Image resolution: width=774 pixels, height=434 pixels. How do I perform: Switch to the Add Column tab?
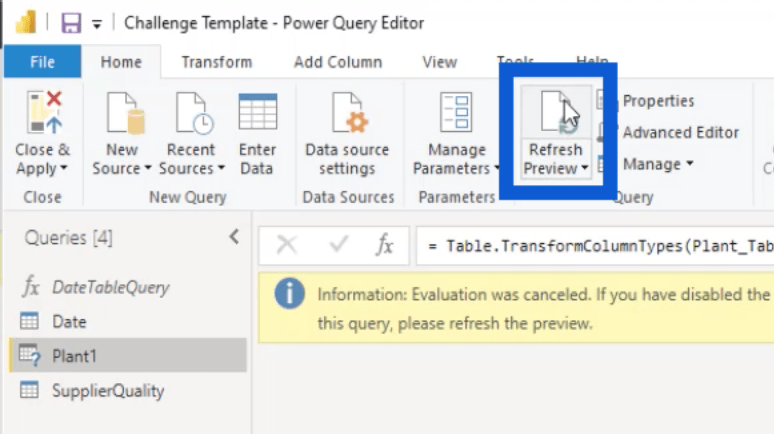[x=338, y=62]
